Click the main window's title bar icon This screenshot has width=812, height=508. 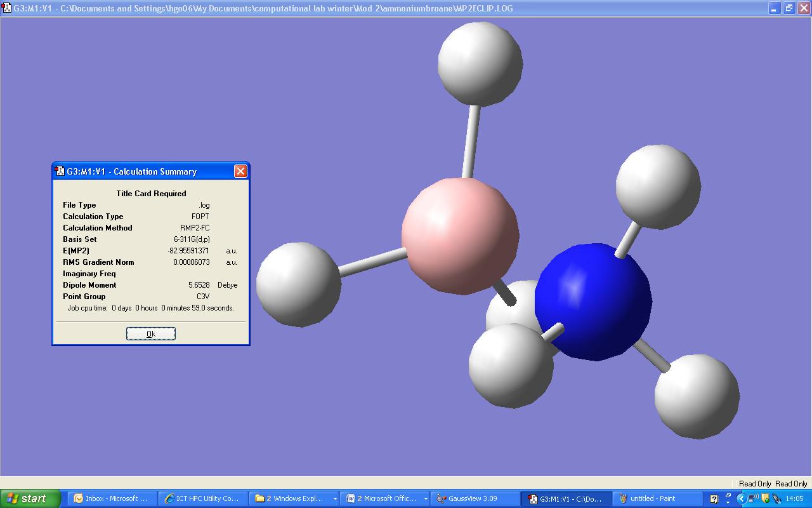coord(6,8)
